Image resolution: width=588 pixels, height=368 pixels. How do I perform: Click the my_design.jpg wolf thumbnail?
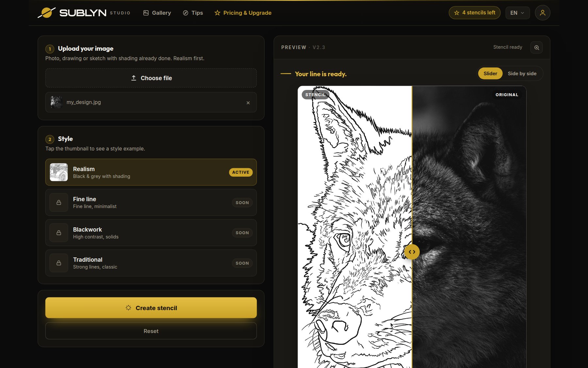coord(57,102)
